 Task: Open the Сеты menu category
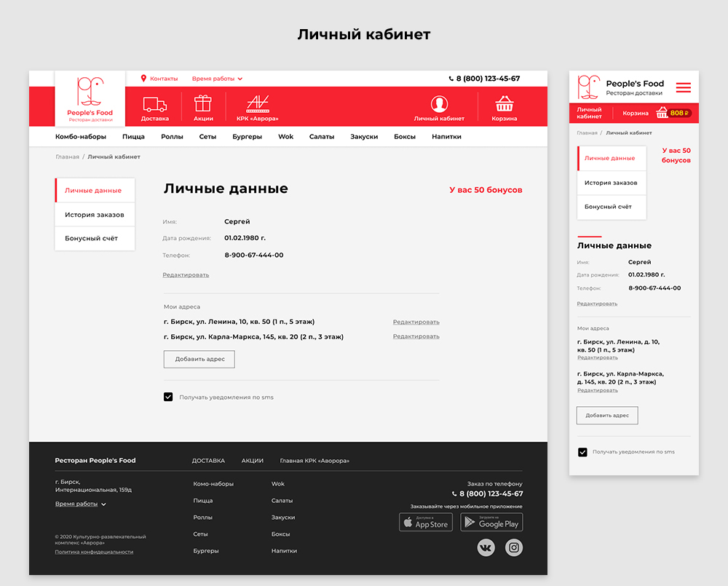tap(207, 137)
